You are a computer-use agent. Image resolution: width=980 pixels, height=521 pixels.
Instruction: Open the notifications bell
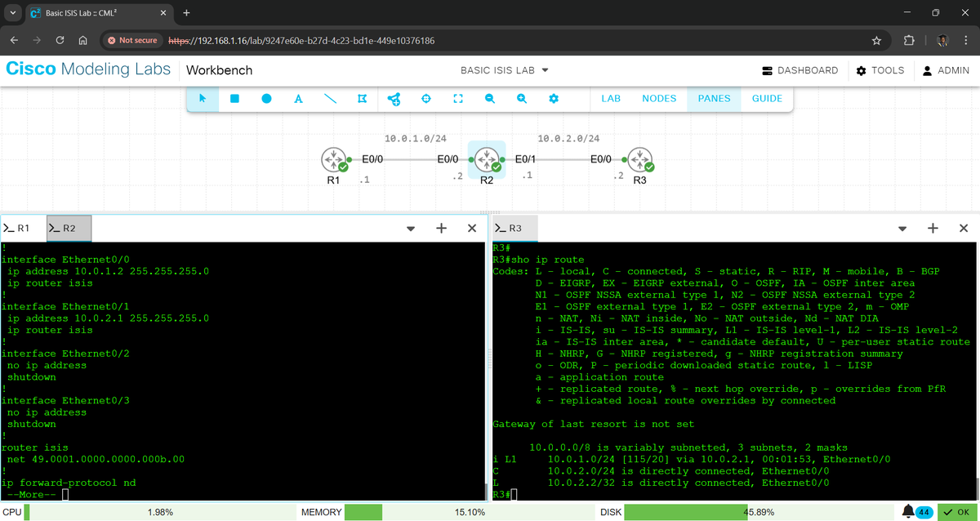coord(908,511)
